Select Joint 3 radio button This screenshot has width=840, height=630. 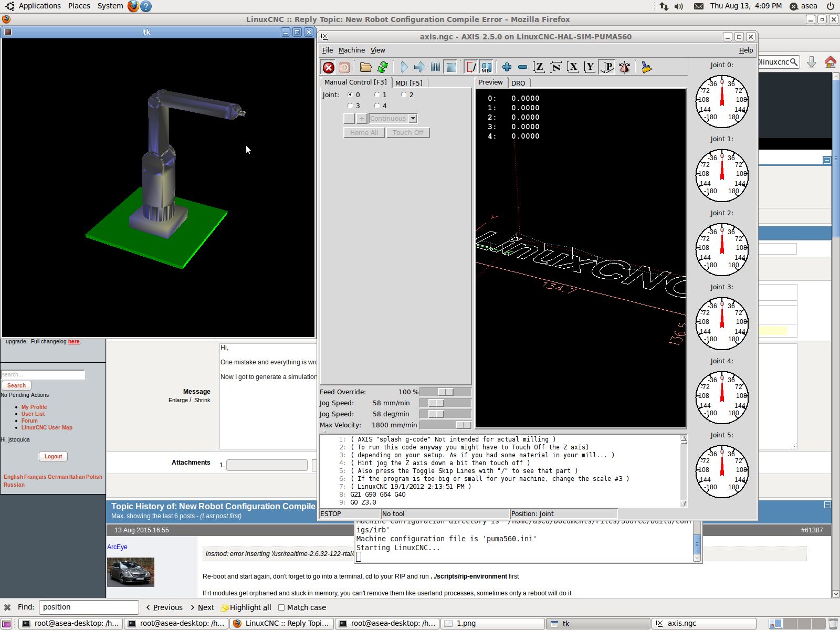click(350, 106)
